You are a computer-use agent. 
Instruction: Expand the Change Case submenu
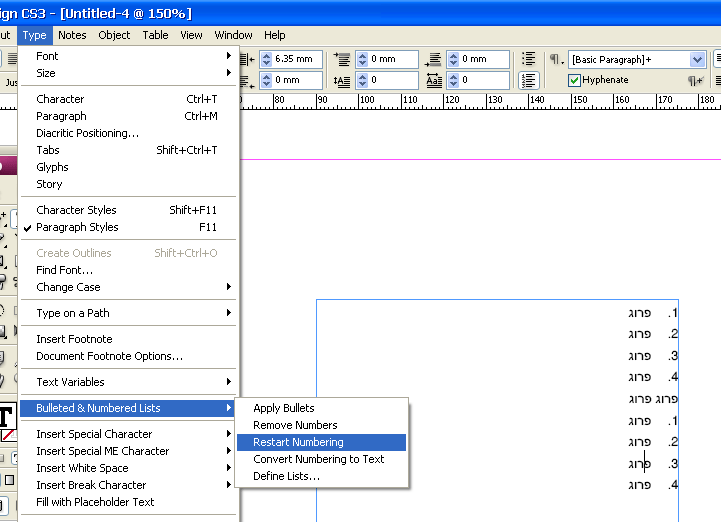point(126,287)
